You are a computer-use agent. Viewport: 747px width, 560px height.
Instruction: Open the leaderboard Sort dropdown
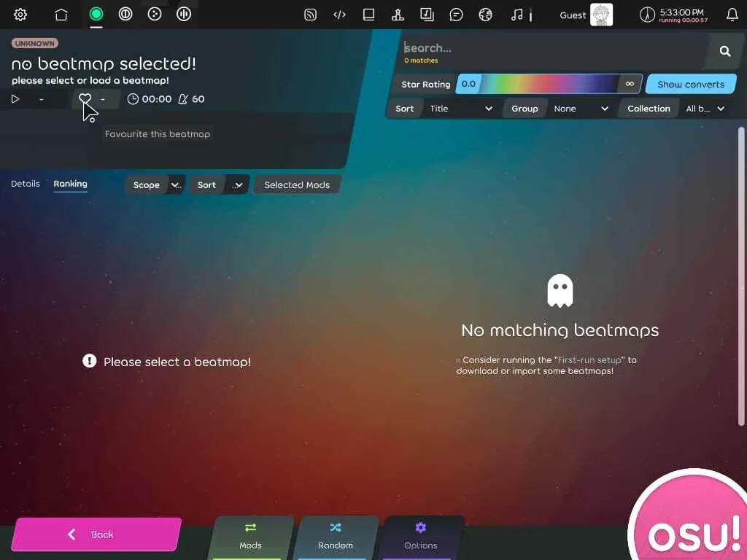220,184
